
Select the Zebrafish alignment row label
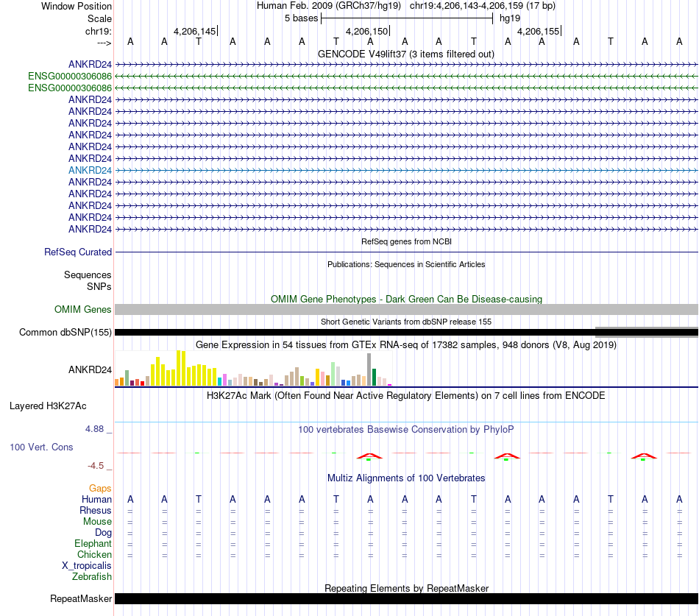[x=92, y=576]
